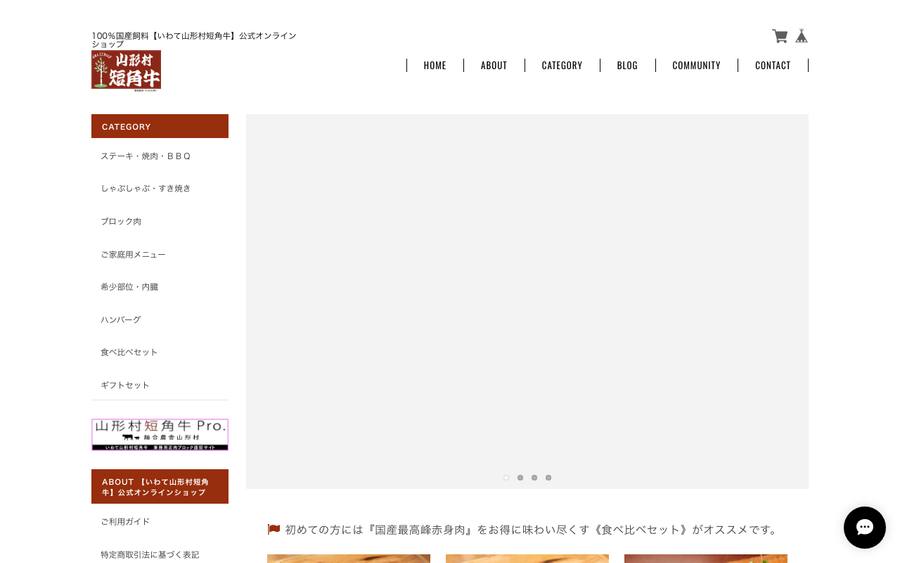Select しゃぶしゃぶ・すき焼き category
The width and height of the screenshot is (900, 563).
(146, 188)
